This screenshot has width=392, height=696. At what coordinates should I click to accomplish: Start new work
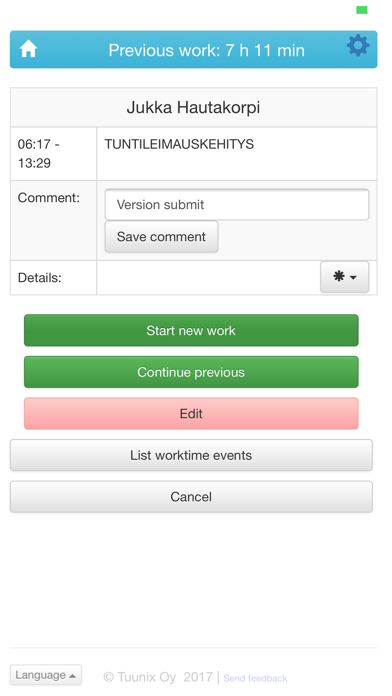(191, 330)
